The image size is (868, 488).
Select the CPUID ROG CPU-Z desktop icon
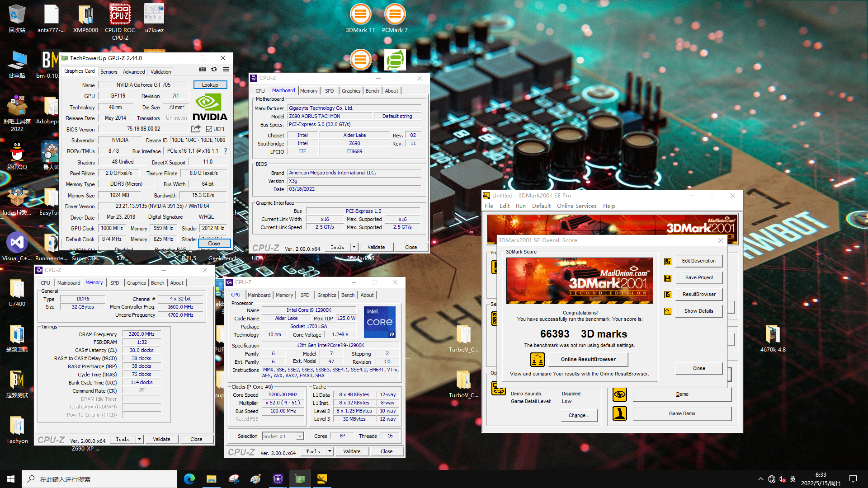point(120,22)
